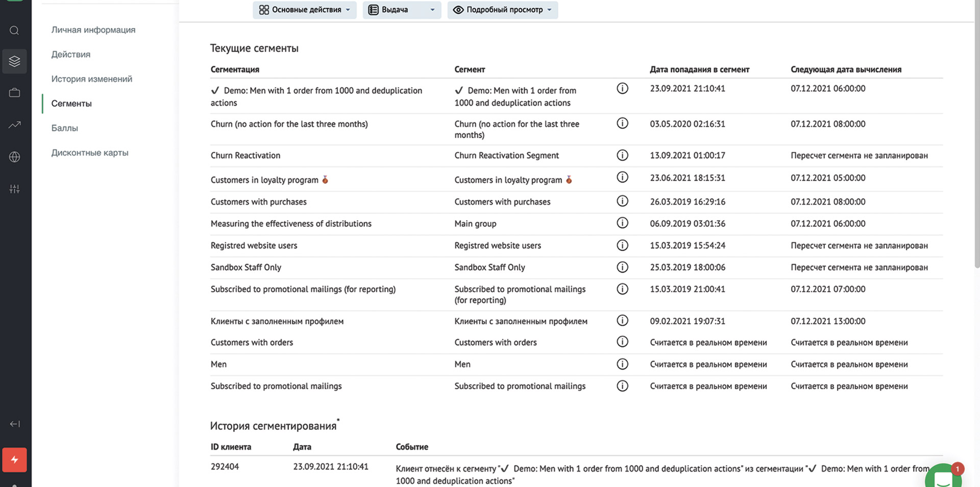Viewport: 980px width, 487px height.
Task: Click the date 23.09.2021 21:10:41 in history
Action: coord(331,467)
